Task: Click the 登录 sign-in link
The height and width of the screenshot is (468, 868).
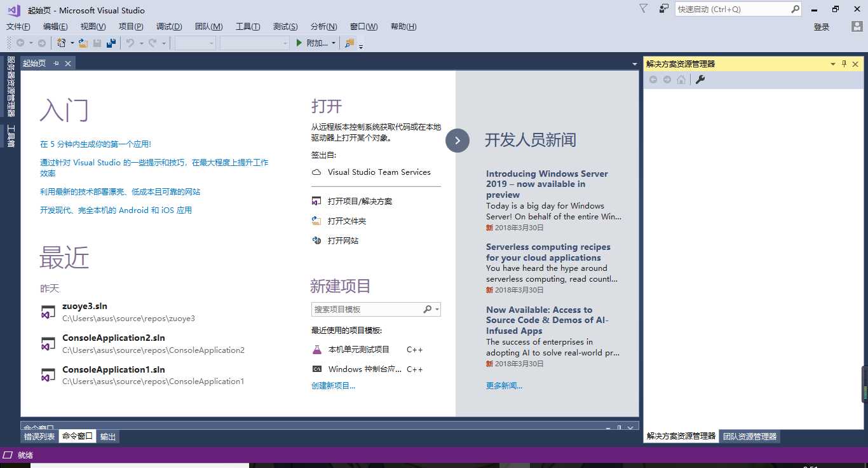Action: click(x=822, y=27)
